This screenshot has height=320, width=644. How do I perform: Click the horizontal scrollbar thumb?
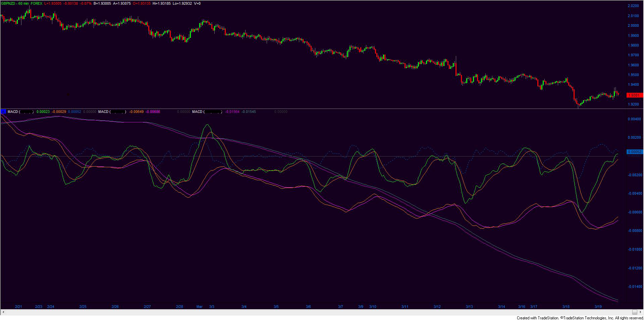point(635,312)
